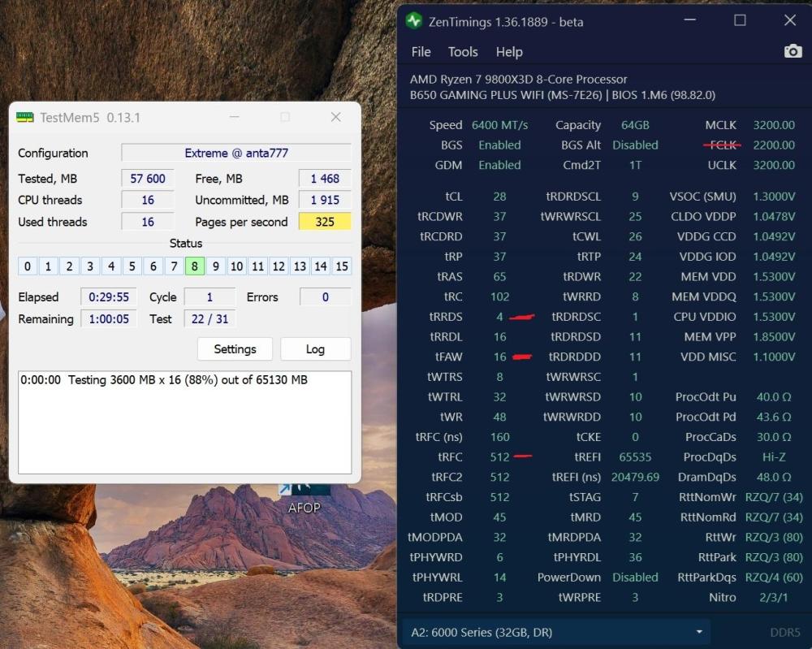Close the ZenTimings window

click(x=789, y=21)
